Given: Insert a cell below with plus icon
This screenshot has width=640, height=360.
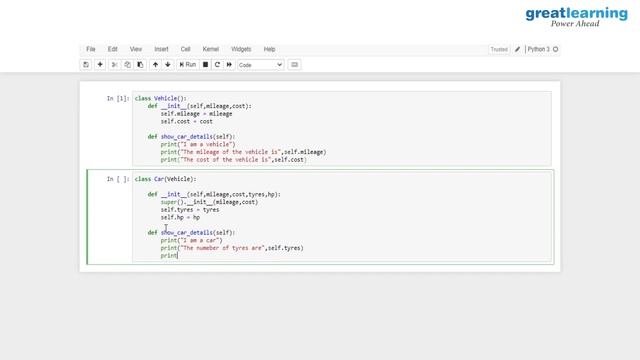Looking at the screenshot, I should 100,64.
